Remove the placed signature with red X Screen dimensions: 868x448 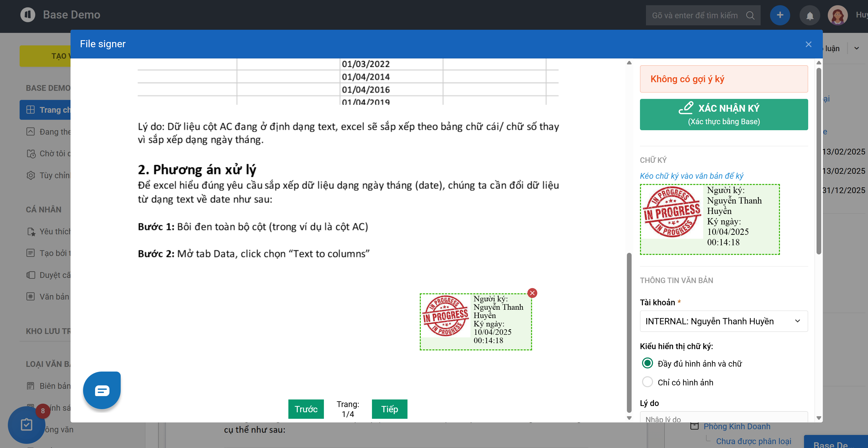[x=532, y=293]
